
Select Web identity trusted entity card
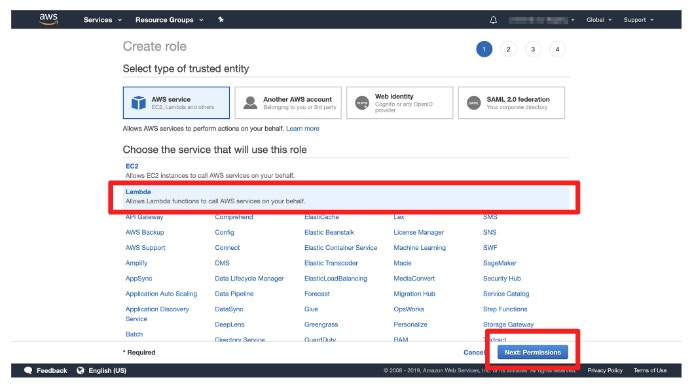coord(400,103)
